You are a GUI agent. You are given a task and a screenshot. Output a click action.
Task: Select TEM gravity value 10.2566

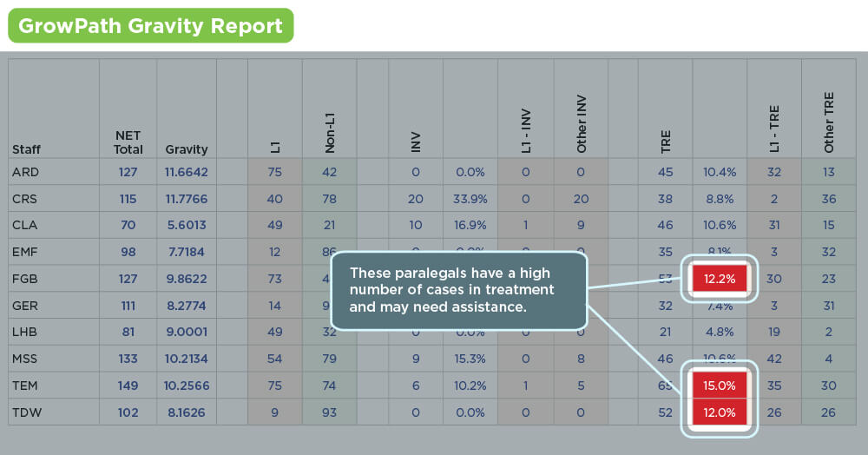tap(186, 386)
